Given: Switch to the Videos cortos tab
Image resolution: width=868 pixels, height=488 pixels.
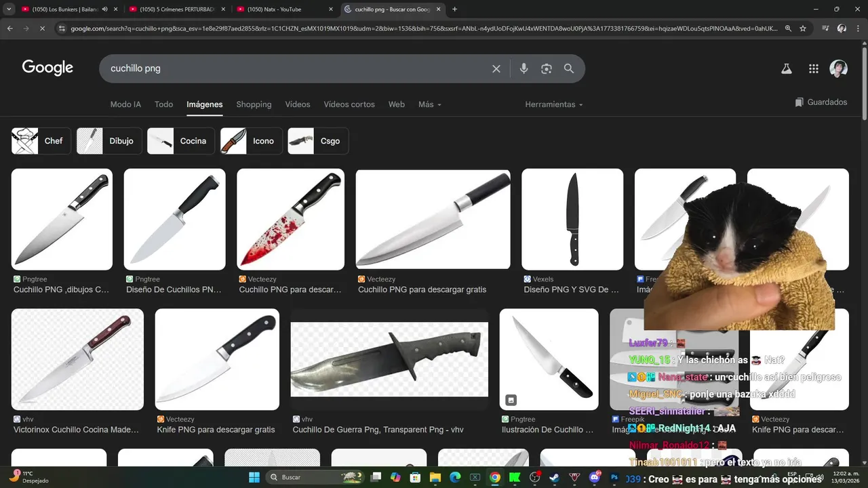Looking at the screenshot, I should coord(349,104).
